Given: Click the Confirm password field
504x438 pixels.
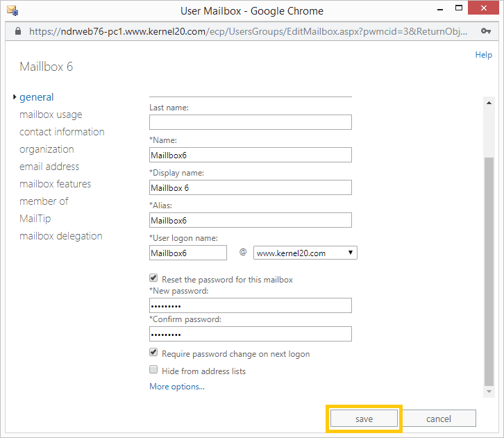Looking at the screenshot, I should click(251, 334).
